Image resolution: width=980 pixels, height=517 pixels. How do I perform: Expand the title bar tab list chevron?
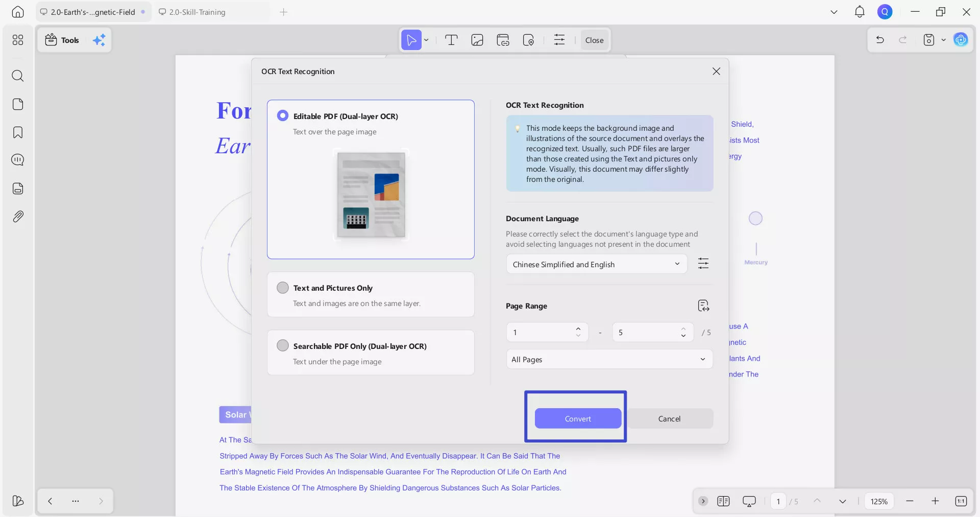[x=834, y=12]
